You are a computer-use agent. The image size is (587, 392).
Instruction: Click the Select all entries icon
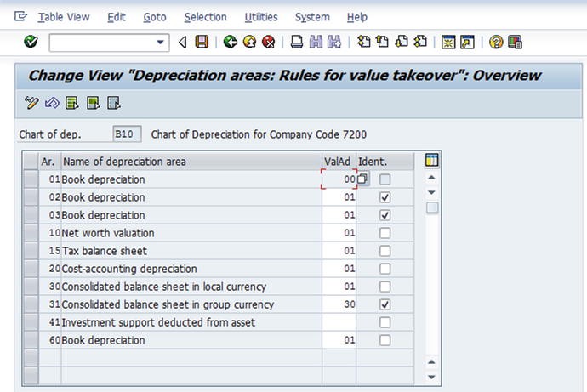(x=71, y=103)
